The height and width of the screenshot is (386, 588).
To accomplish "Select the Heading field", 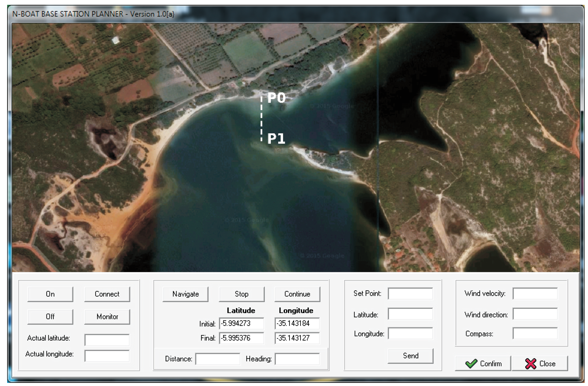I will click(x=297, y=359).
